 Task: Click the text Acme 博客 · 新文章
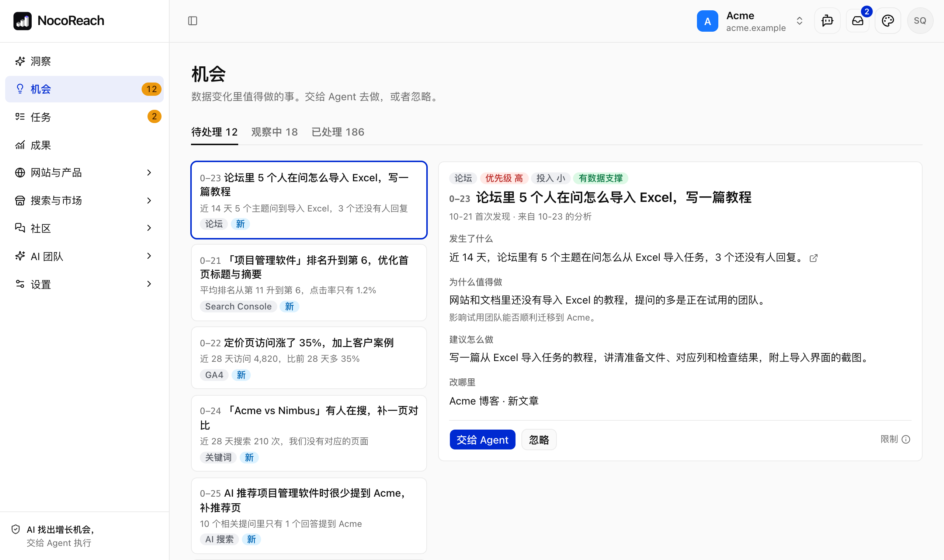pos(493,401)
